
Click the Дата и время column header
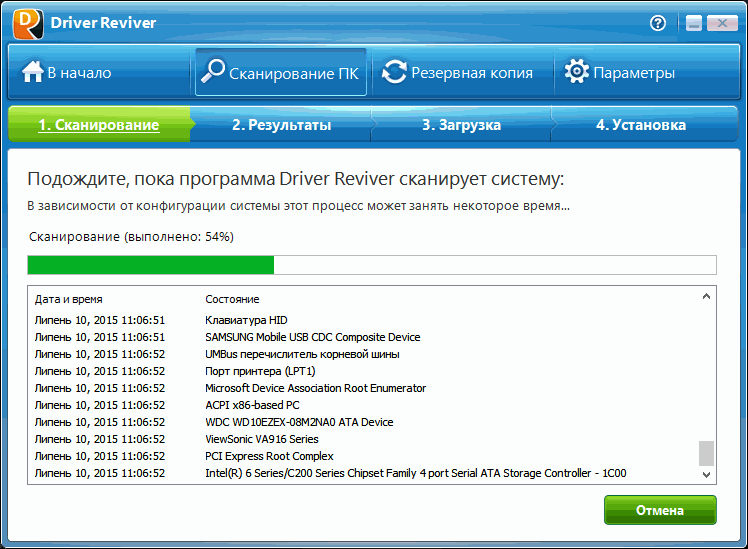(x=69, y=299)
